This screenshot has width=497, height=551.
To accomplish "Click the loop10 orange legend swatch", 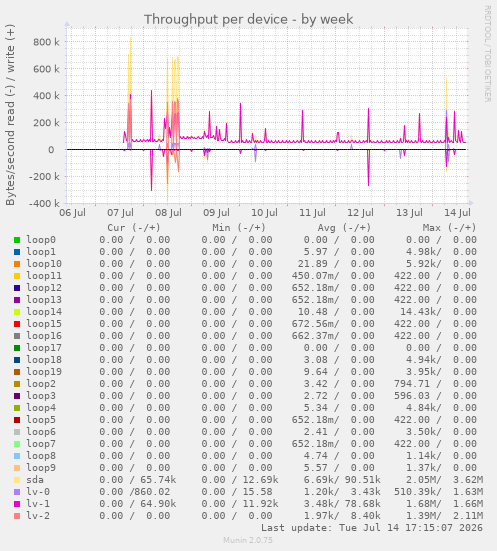I will pos(17,264).
